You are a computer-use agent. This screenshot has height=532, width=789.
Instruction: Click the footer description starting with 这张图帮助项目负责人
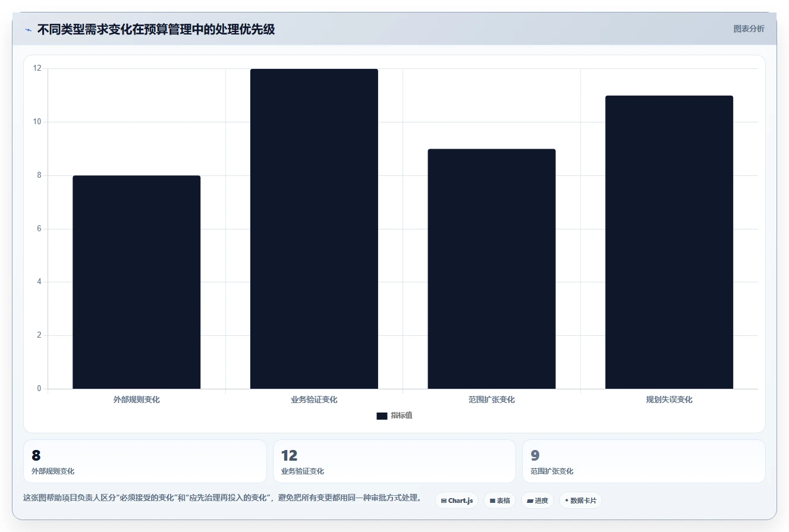[x=224, y=498]
